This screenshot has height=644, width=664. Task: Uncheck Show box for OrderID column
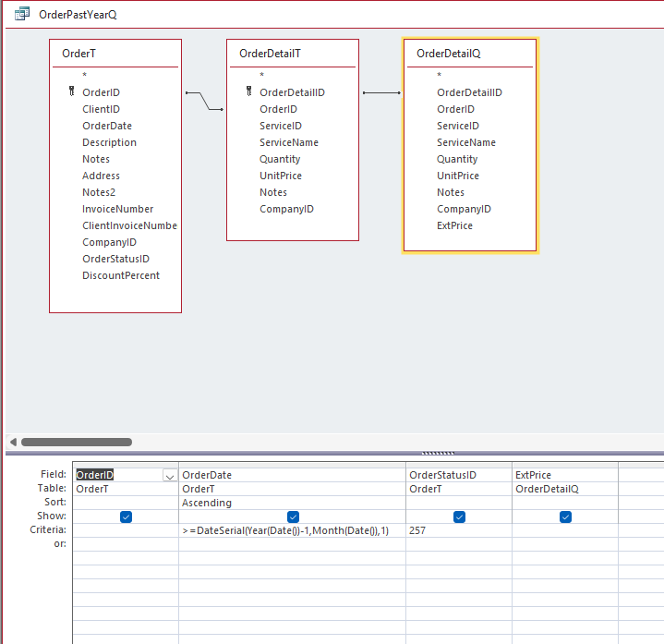126,516
